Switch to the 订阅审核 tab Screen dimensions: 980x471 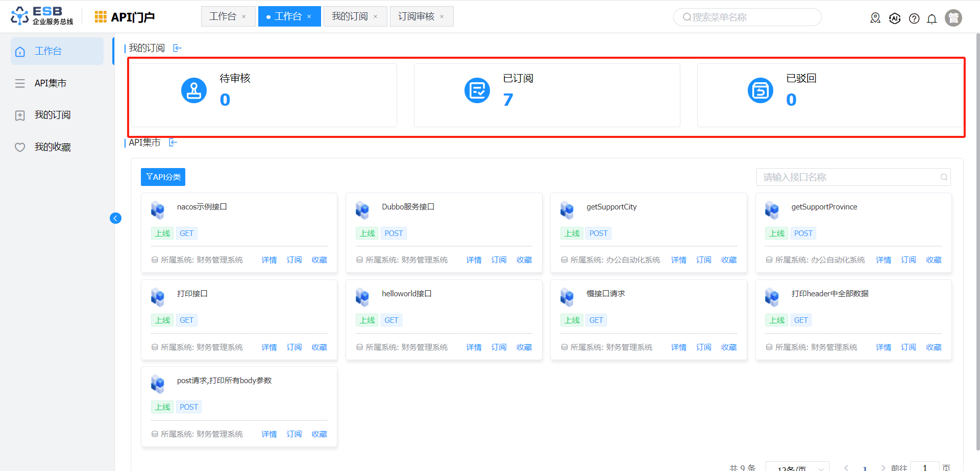tap(416, 16)
